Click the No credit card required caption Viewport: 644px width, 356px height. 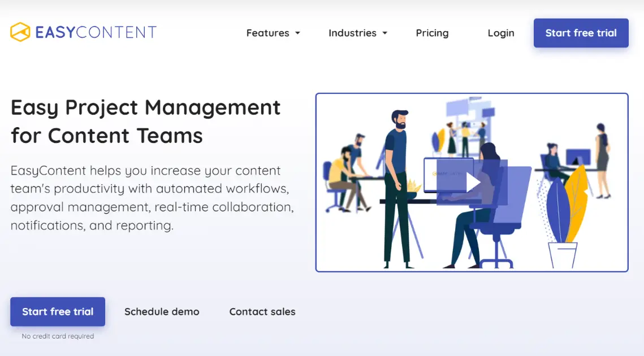click(x=57, y=336)
